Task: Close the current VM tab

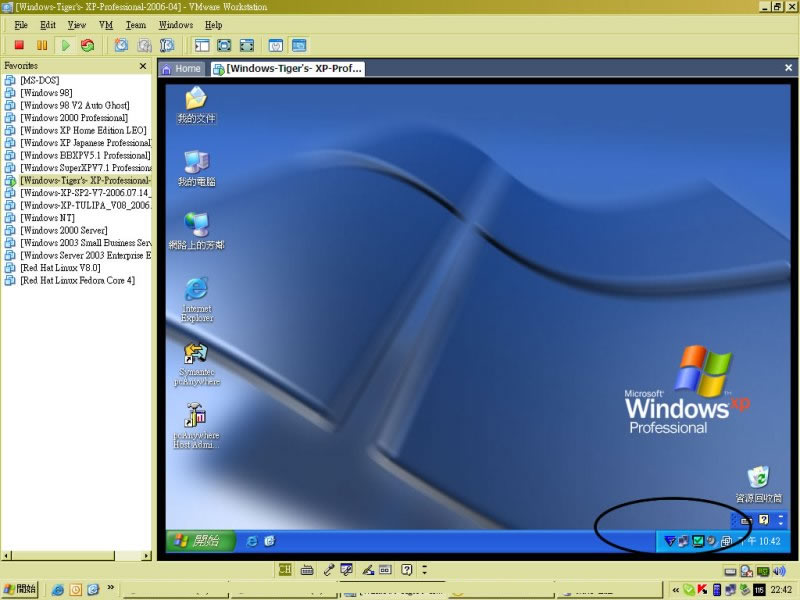Action: coord(788,68)
